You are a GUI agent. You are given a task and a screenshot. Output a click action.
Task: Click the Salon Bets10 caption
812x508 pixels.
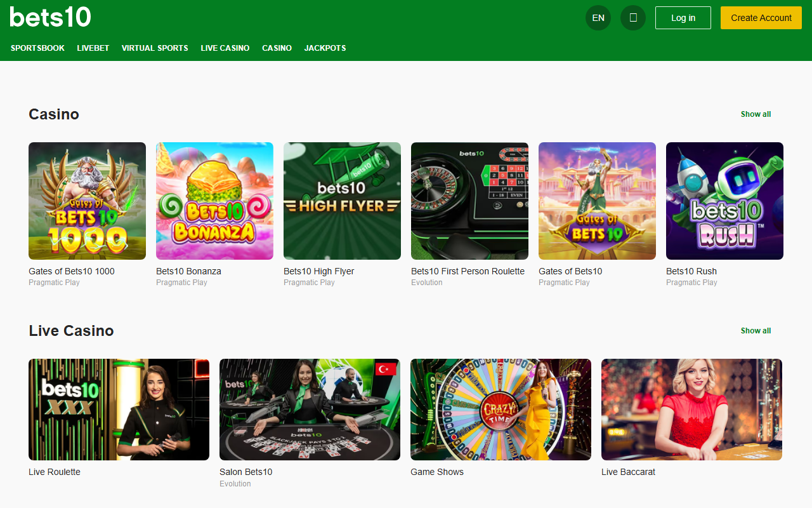pos(246,472)
